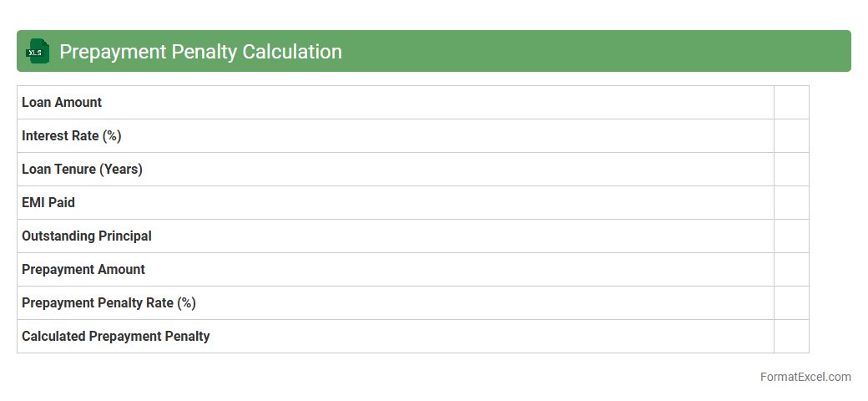Click the Interest Rate (%) value cell
Viewport: 868px width, 401px height.
click(x=791, y=135)
